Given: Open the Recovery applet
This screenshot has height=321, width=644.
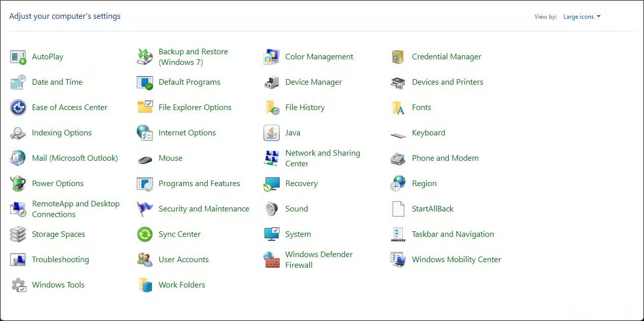Looking at the screenshot, I should click(x=302, y=183).
